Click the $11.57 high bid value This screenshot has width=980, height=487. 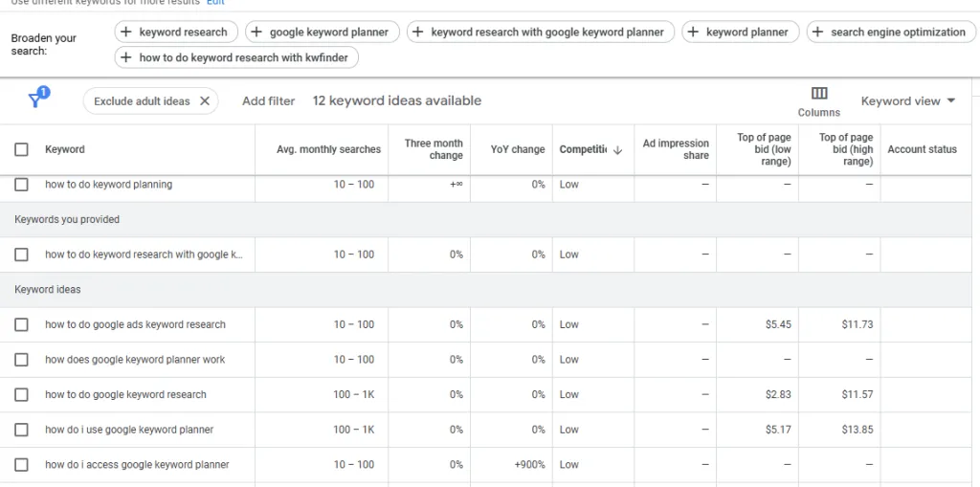coord(857,394)
